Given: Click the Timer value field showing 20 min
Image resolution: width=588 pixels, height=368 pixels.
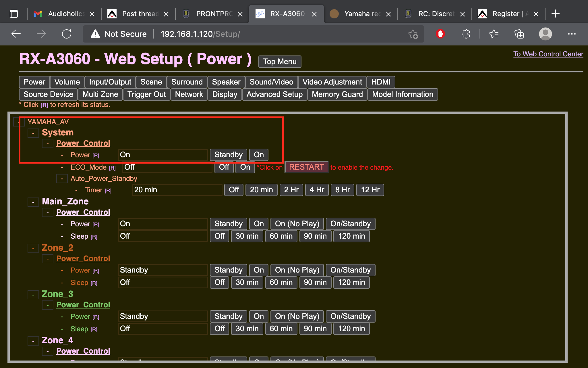Looking at the screenshot, I should [x=177, y=190].
